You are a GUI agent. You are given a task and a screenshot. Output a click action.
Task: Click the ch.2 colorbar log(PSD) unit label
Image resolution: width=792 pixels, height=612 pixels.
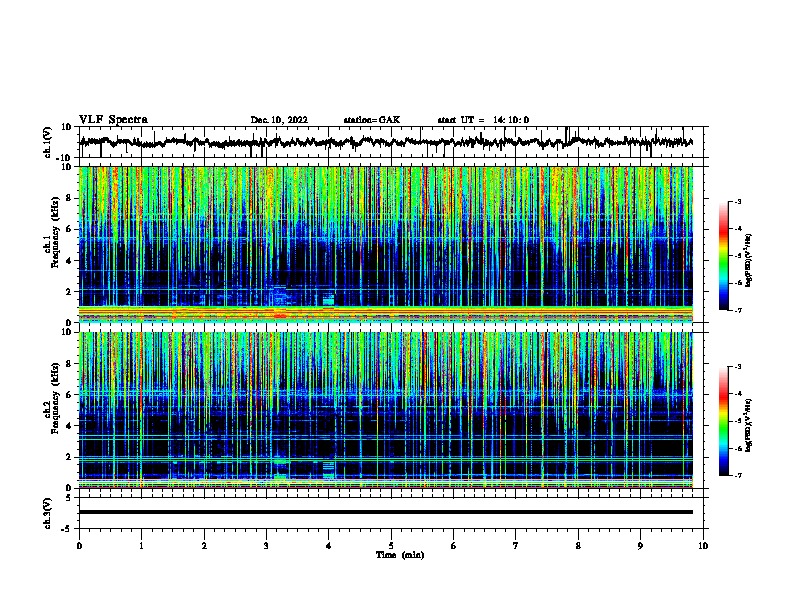749,425
